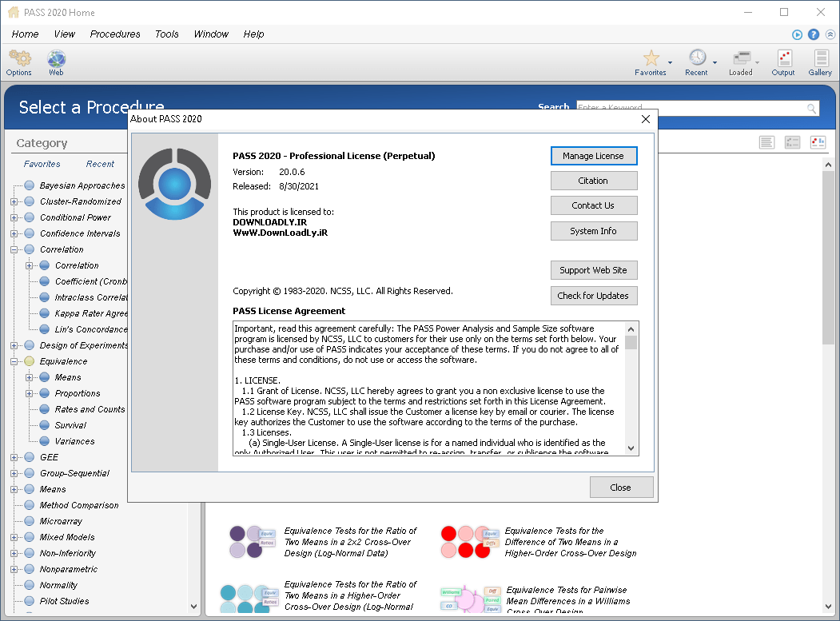Click the Citation button

[x=594, y=181]
